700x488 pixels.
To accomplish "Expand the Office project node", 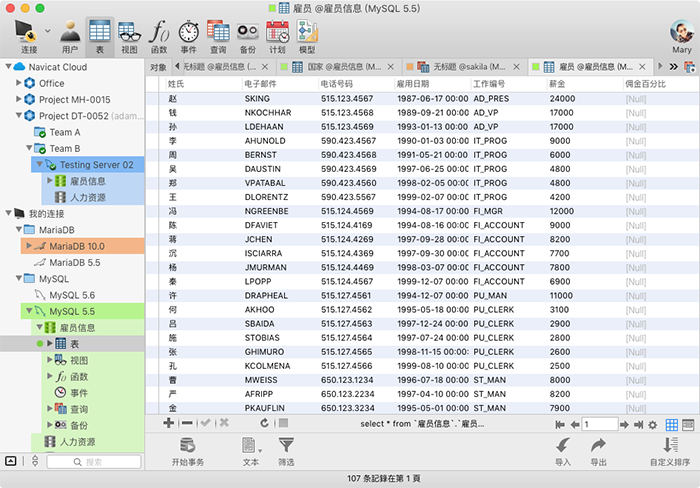I will [x=19, y=83].
